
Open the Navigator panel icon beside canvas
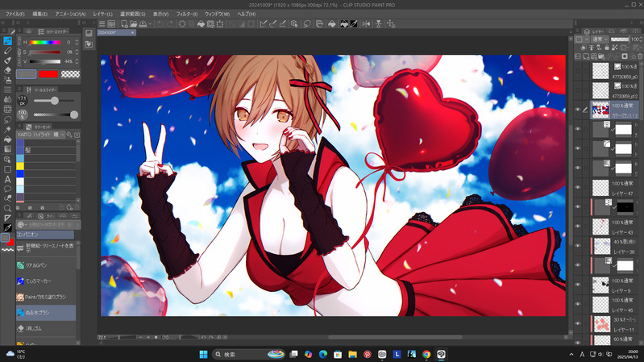click(89, 33)
